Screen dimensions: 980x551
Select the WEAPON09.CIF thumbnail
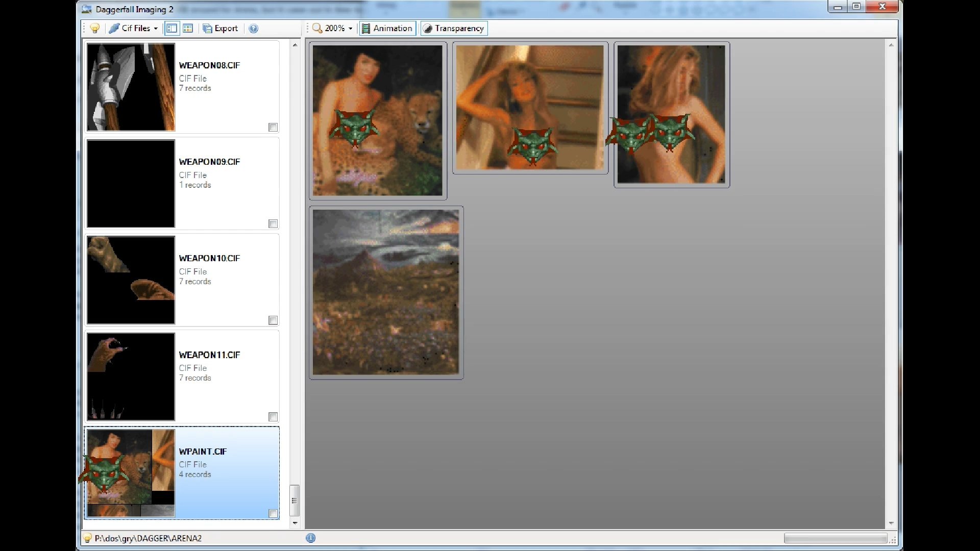[x=131, y=183]
